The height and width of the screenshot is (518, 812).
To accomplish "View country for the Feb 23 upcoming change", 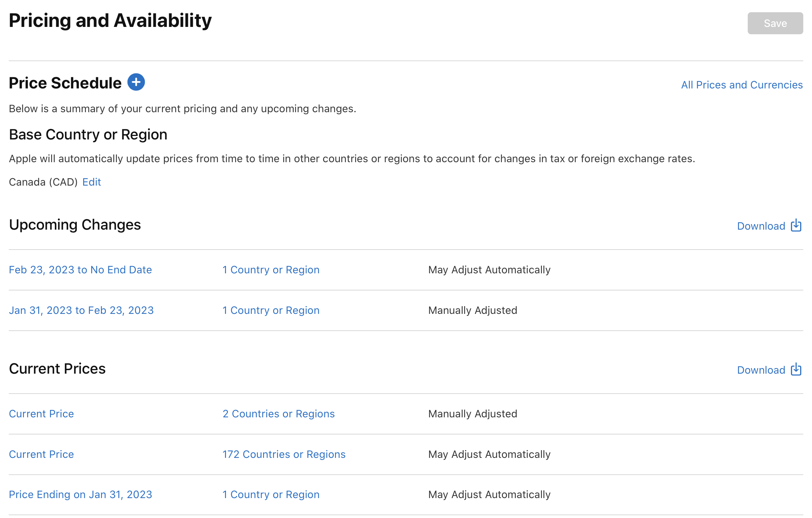I will (271, 269).
